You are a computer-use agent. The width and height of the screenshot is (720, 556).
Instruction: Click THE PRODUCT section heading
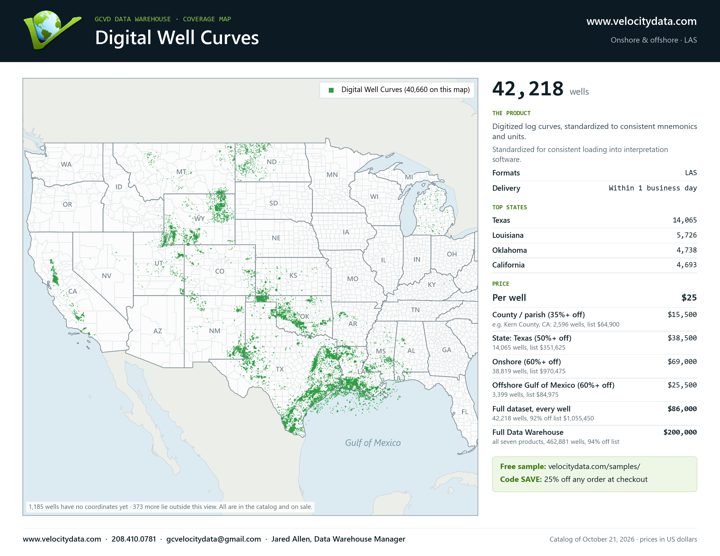511,113
